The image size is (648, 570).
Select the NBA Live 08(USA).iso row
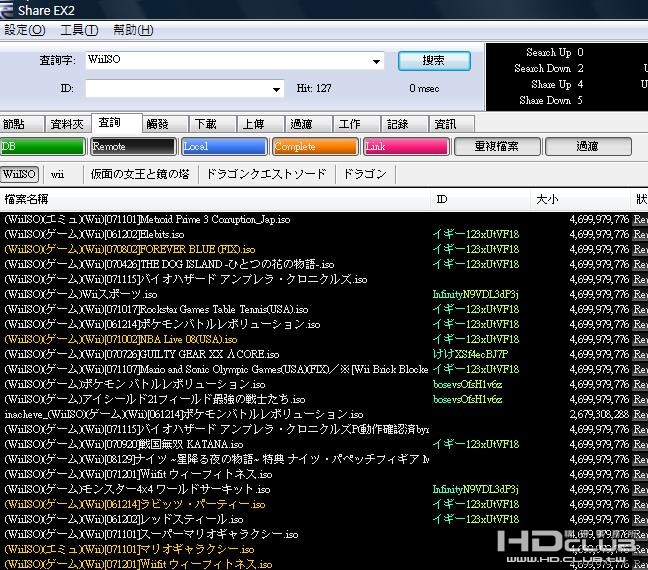[324, 339]
